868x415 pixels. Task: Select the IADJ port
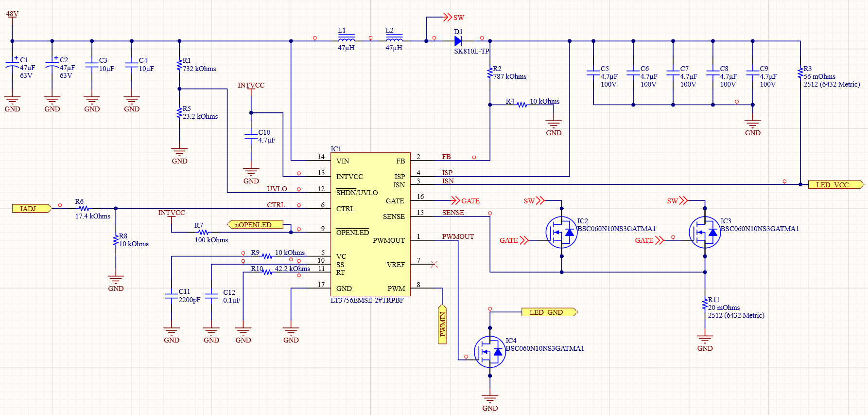32,209
